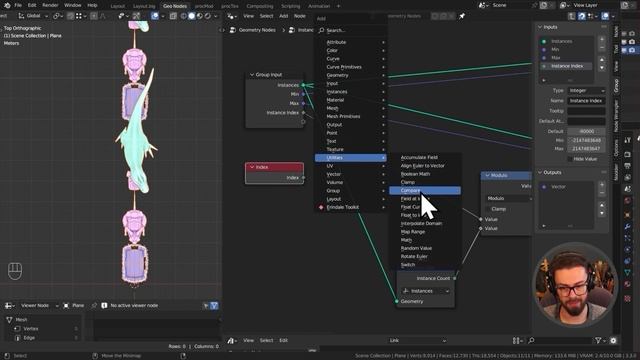Select the material preview shading icon

pyautogui.click(x=200, y=16)
